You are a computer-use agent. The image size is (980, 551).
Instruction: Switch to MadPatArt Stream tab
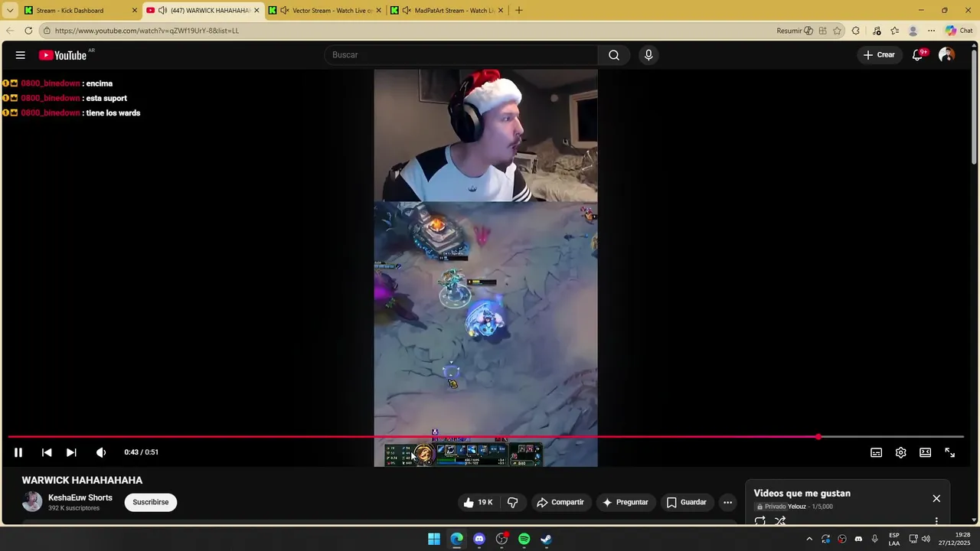coord(446,11)
